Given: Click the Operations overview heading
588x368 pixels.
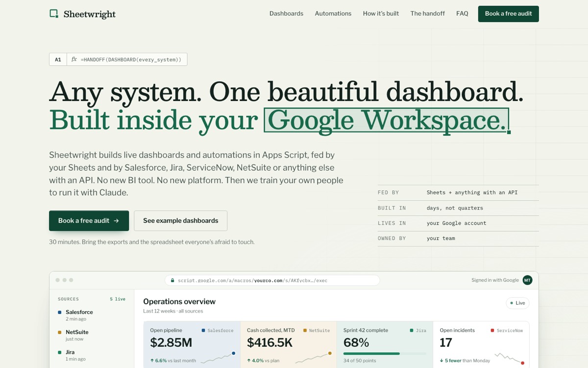Looking at the screenshot, I should pyautogui.click(x=179, y=301).
